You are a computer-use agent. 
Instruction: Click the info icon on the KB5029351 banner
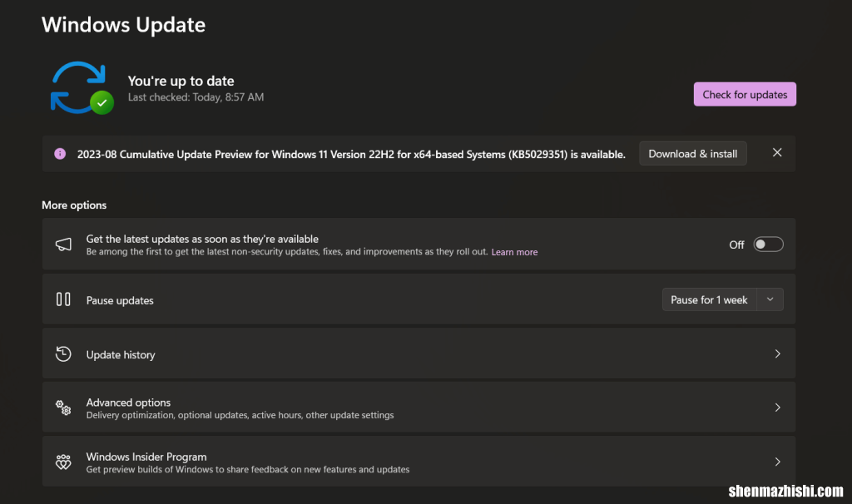59,153
